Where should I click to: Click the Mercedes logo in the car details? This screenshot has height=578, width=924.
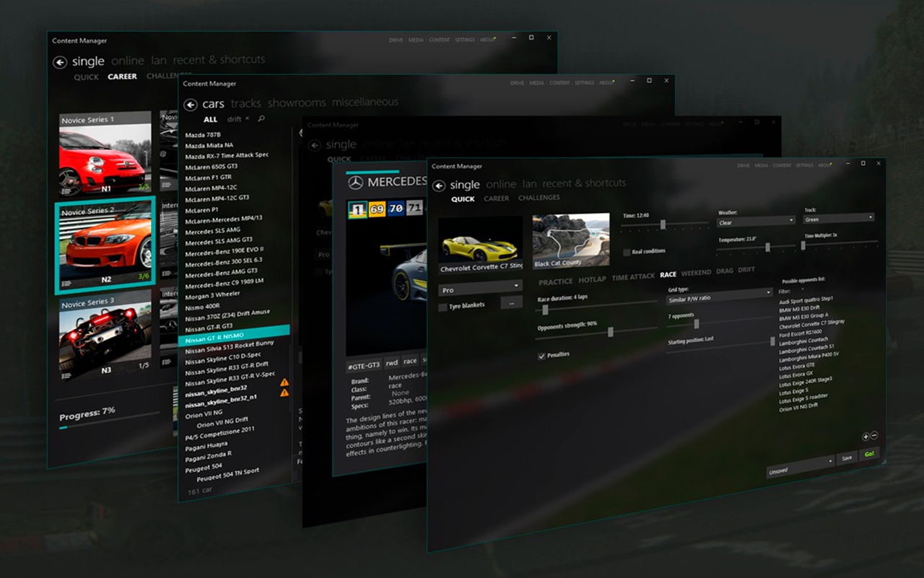pyautogui.click(x=355, y=183)
